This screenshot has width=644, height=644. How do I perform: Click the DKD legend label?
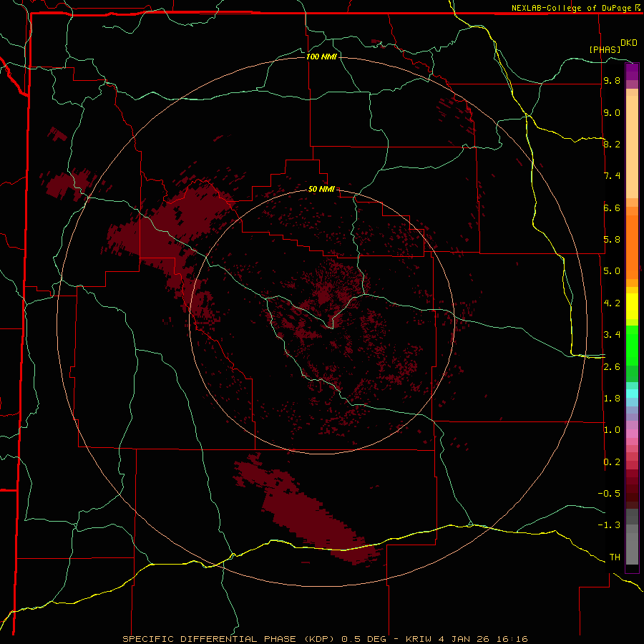click(629, 43)
